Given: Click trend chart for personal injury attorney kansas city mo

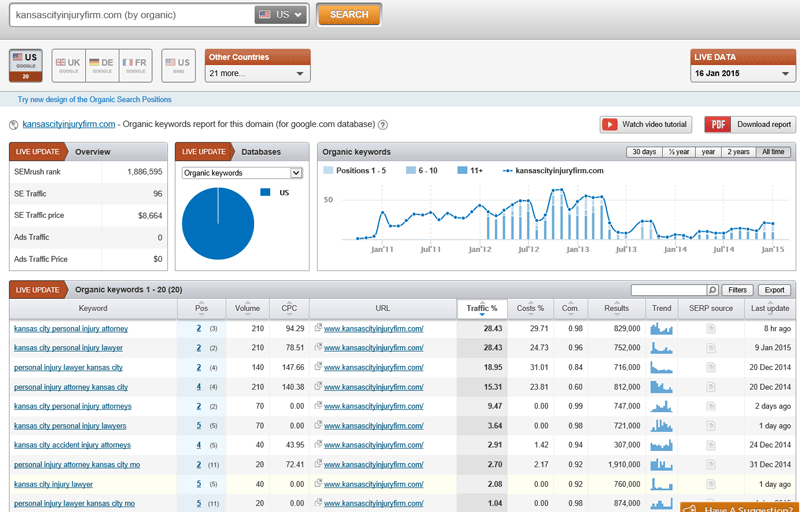Looking at the screenshot, I should tap(661, 465).
